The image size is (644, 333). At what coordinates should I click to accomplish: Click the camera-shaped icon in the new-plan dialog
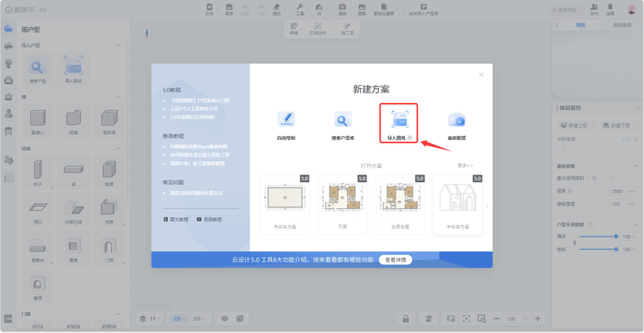(x=457, y=120)
